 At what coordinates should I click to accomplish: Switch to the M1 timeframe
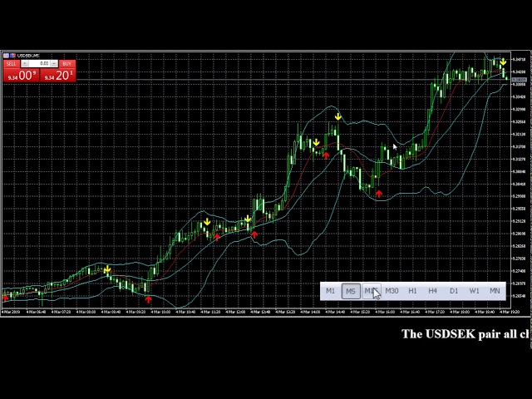coord(331,291)
